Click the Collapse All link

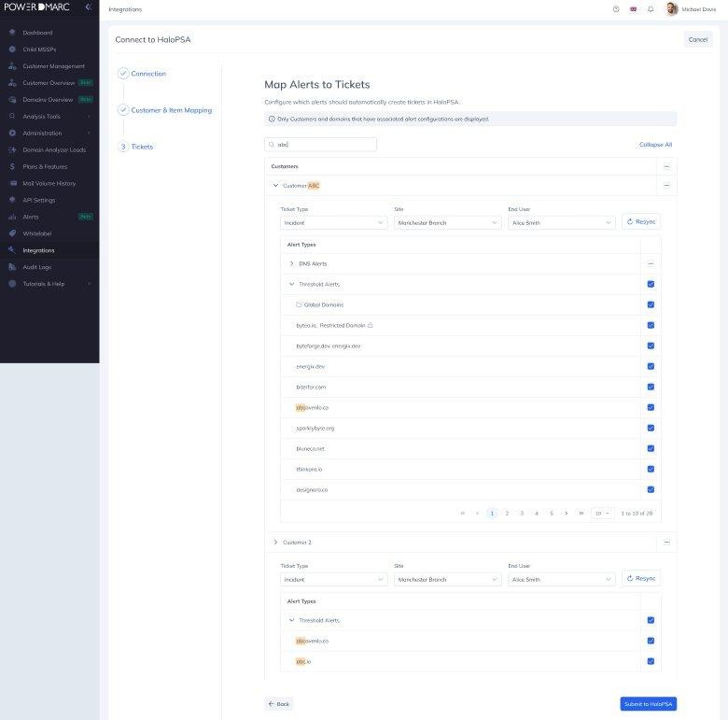pyautogui.click(x=655, y=145)
